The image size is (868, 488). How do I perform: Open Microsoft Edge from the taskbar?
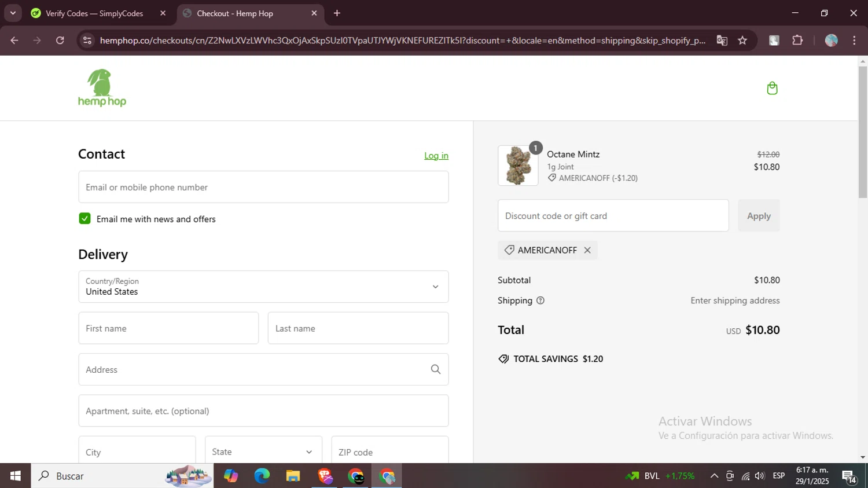(262, 476)
